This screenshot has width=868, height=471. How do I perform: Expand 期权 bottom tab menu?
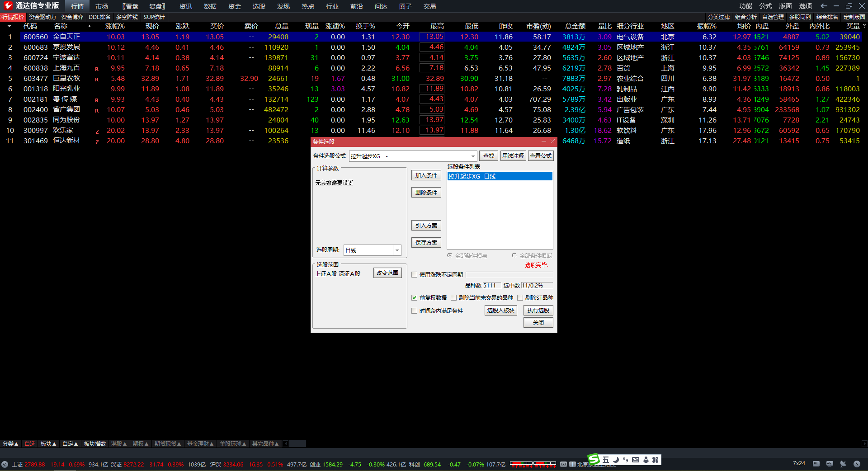141,444
